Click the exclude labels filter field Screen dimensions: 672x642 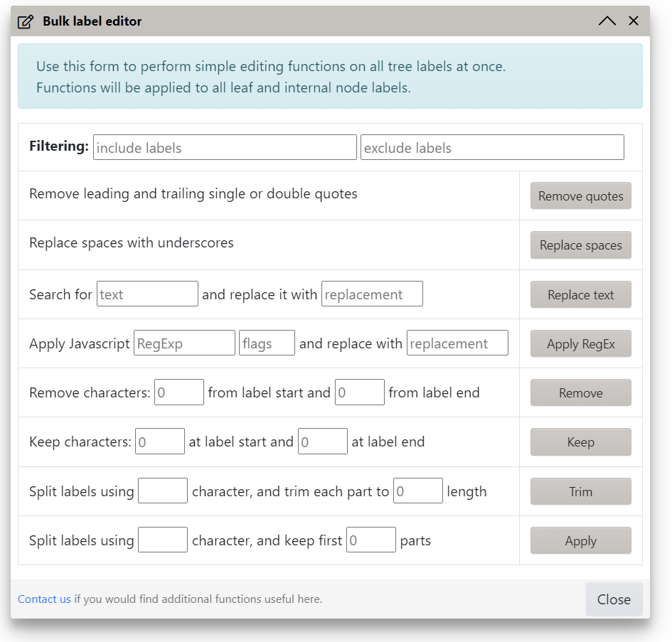[x=492, y=148]
